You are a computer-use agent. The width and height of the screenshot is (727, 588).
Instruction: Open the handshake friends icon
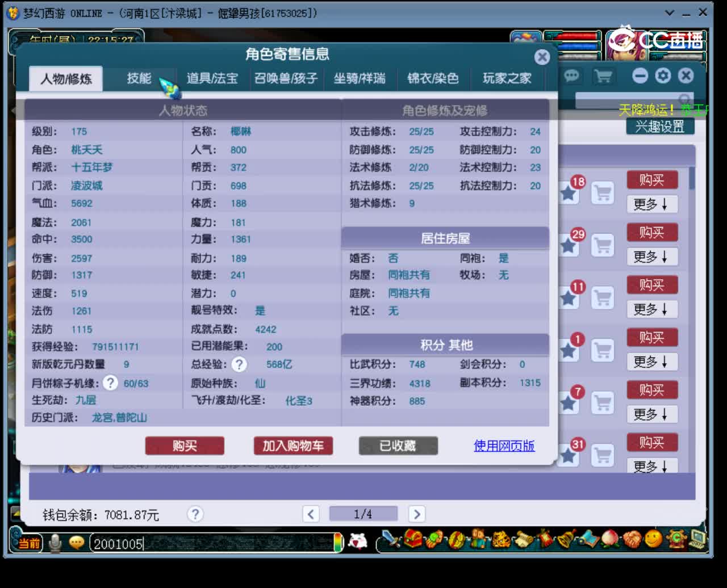632,539
